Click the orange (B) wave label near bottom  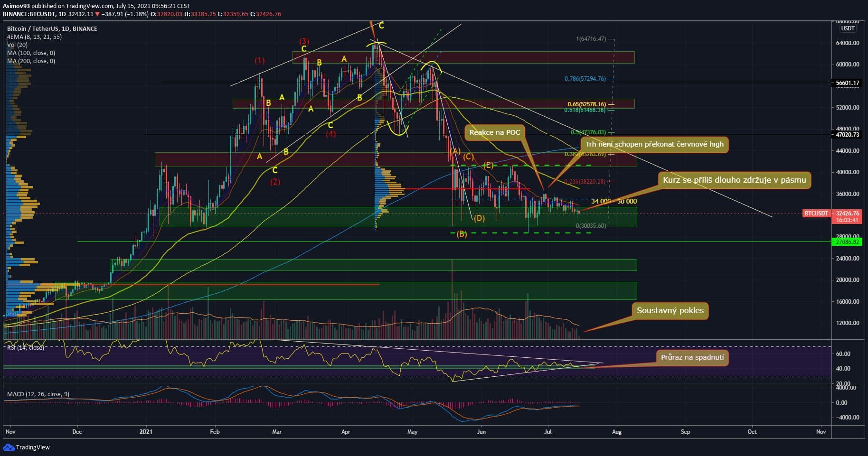(462, 234)
